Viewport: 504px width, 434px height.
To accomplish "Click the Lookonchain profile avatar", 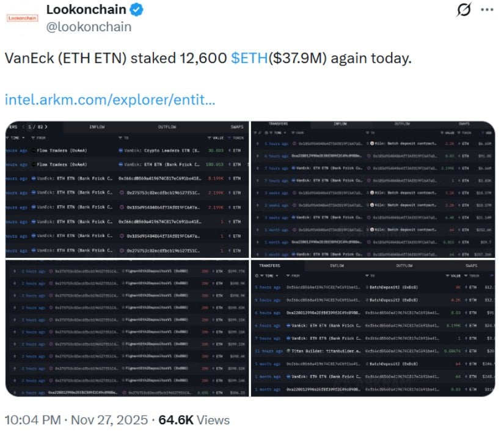I will tap(22, 18).
